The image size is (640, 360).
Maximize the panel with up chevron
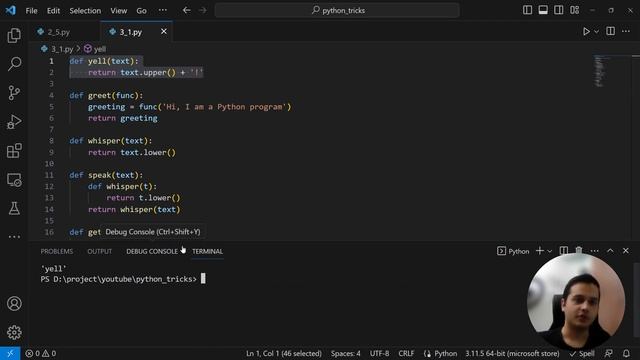click(610, 251)
